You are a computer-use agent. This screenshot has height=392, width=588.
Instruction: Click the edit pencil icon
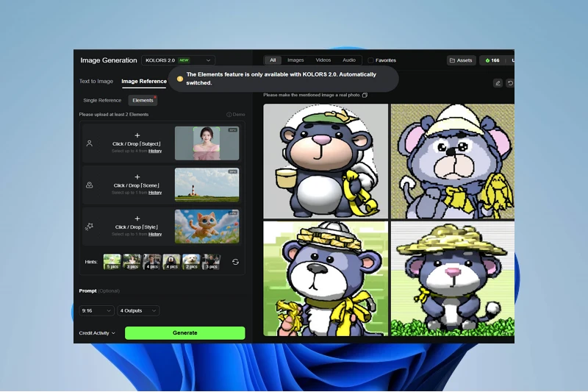[498, 83]
